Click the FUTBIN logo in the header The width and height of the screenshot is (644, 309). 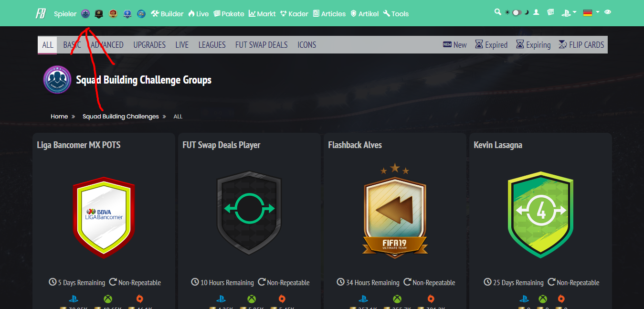tap(41, 13)
